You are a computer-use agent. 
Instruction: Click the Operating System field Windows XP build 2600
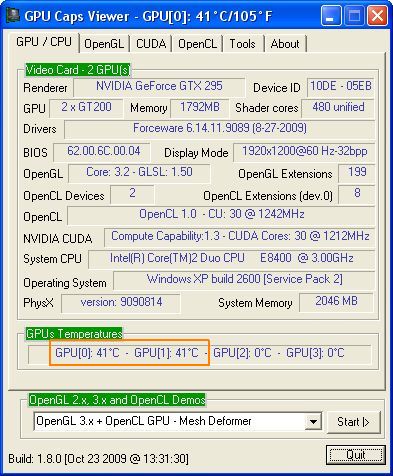(244, 280)
